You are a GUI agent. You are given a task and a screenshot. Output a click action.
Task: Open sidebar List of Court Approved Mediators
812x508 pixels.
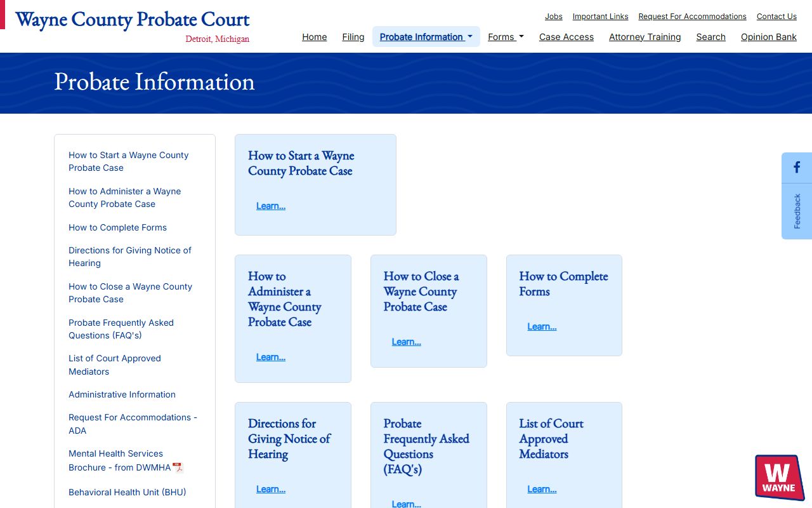[115, 365]
